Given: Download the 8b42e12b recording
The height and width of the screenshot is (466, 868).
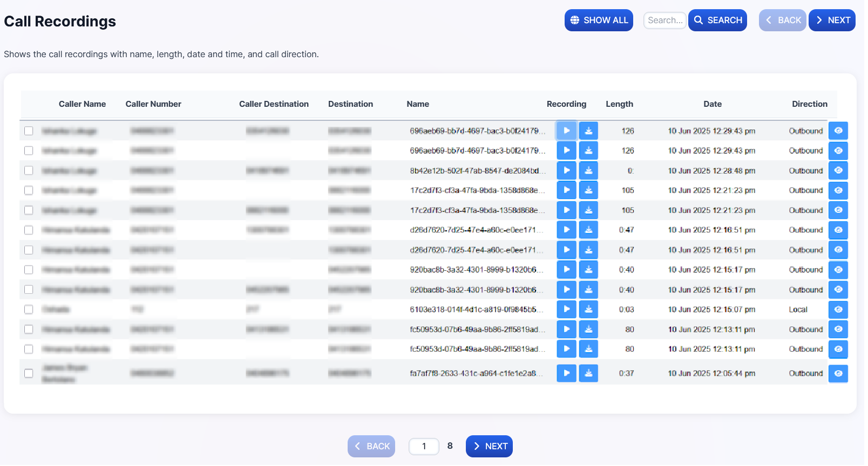Looking at the screenshot, I should pyautogui.click(x=588, y=170).
